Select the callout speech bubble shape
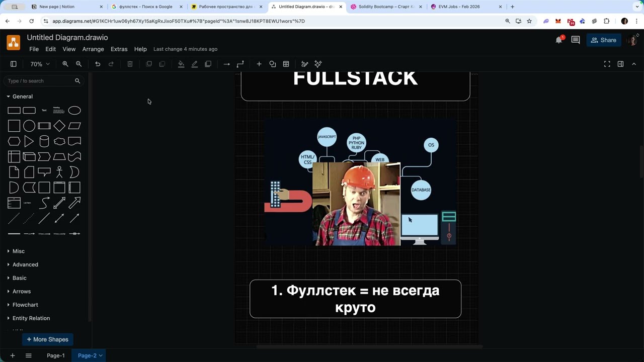The image size is (644, 362). pos(44,172)
